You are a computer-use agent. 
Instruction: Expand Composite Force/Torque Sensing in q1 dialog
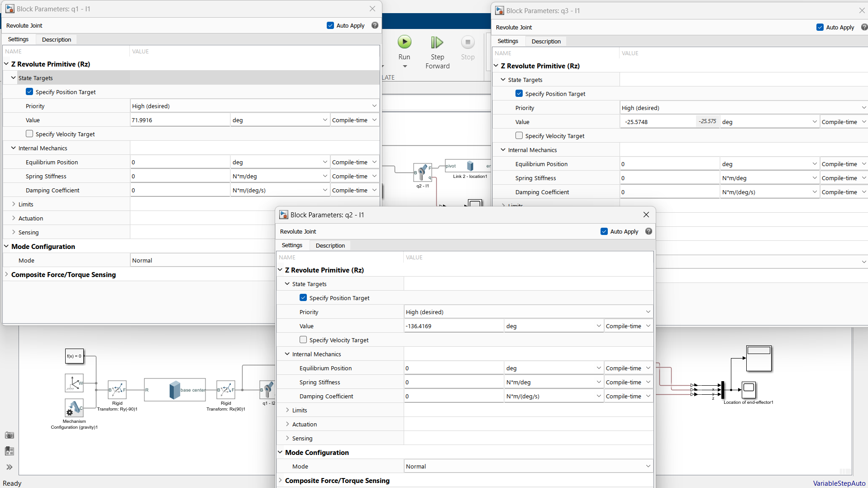click(x=6, y=274)
